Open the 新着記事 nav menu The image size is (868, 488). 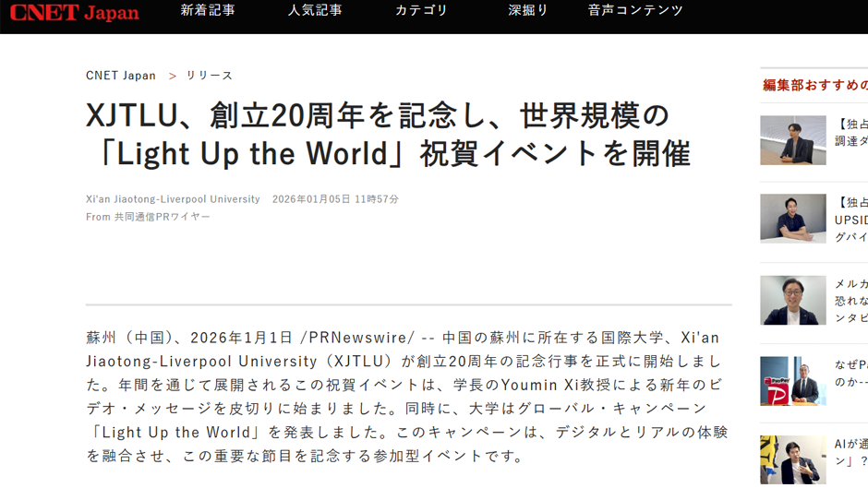click(208, 11)
